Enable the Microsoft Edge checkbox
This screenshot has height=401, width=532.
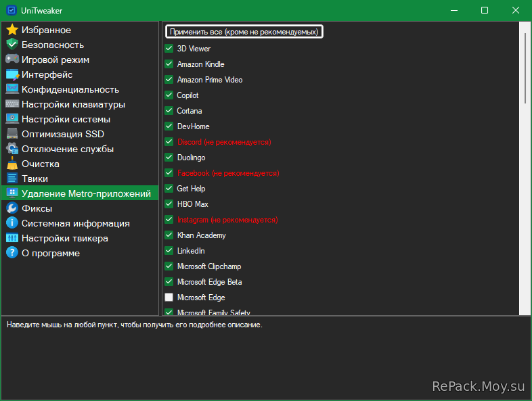169,298
